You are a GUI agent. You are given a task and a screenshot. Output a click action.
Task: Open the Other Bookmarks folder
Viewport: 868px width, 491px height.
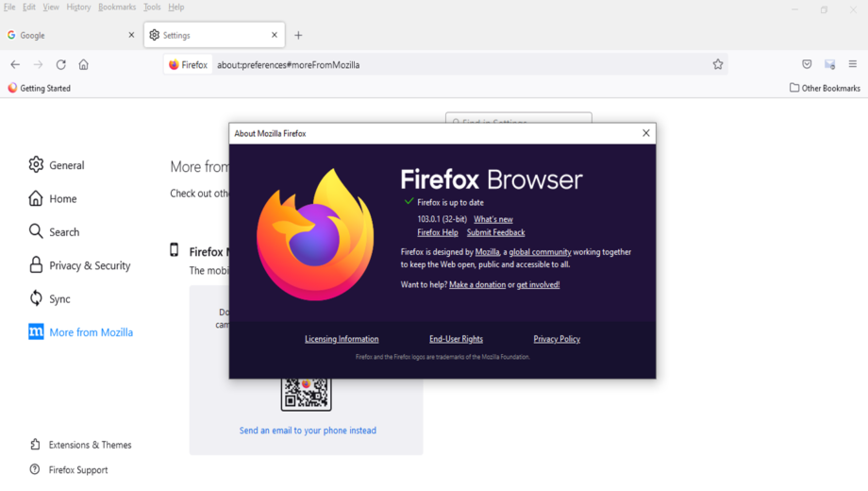click(x=825, y=88)
